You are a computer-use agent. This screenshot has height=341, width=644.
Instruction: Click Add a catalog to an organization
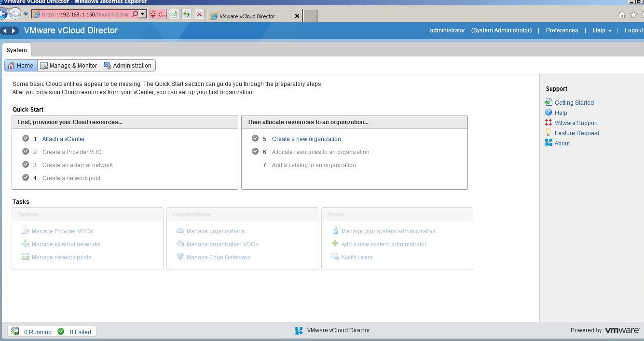(314, 165)
